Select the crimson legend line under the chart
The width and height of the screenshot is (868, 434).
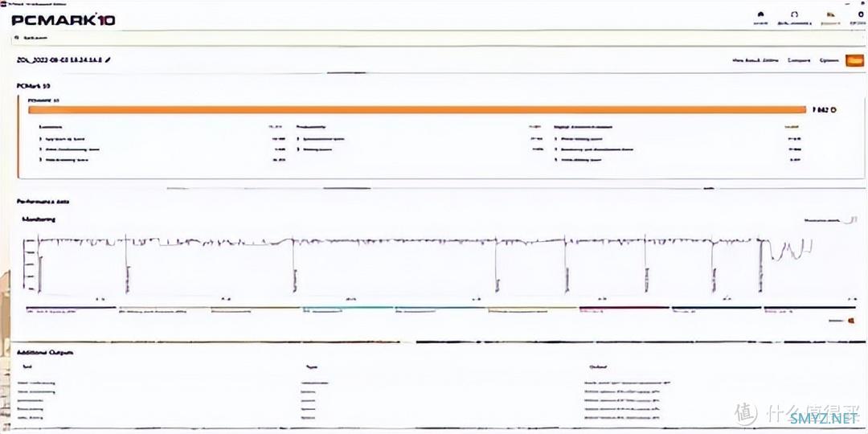point(624,307)
